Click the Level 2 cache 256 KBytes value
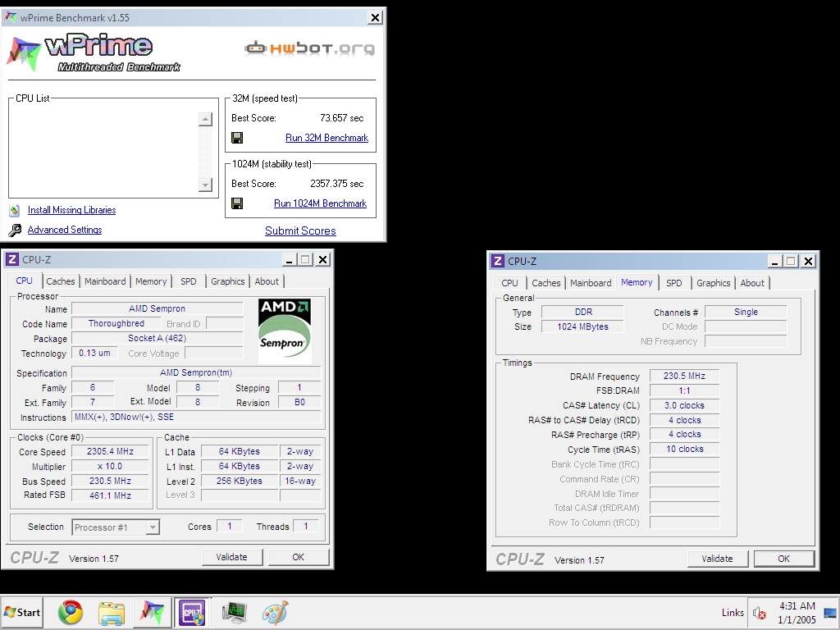 pos(240,481)
